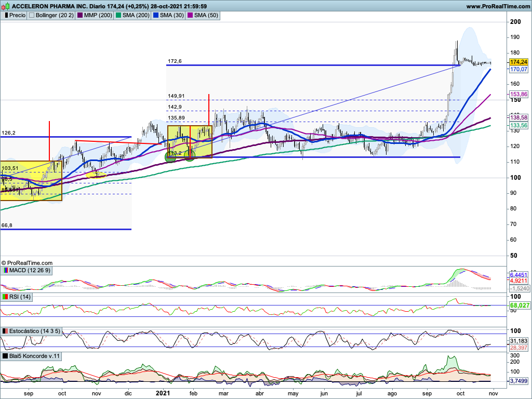Viewport: 532px width, 399px height.
Task: Click the stochastic signal value tag 28,397
Action: click(x=519, y=348)
